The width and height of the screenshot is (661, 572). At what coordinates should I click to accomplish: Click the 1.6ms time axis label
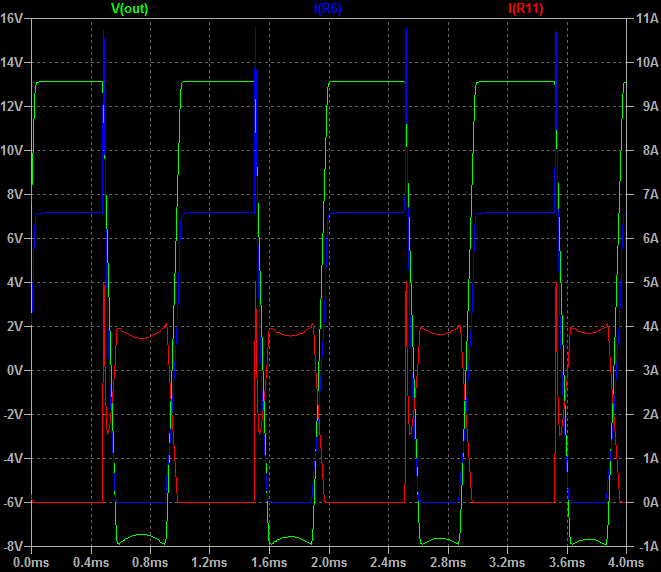[x=269, y=563]
